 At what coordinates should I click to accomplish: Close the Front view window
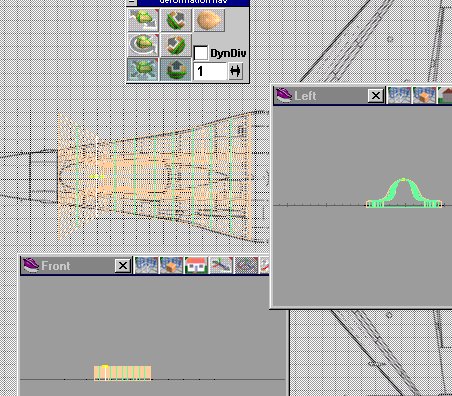point(123,266)
